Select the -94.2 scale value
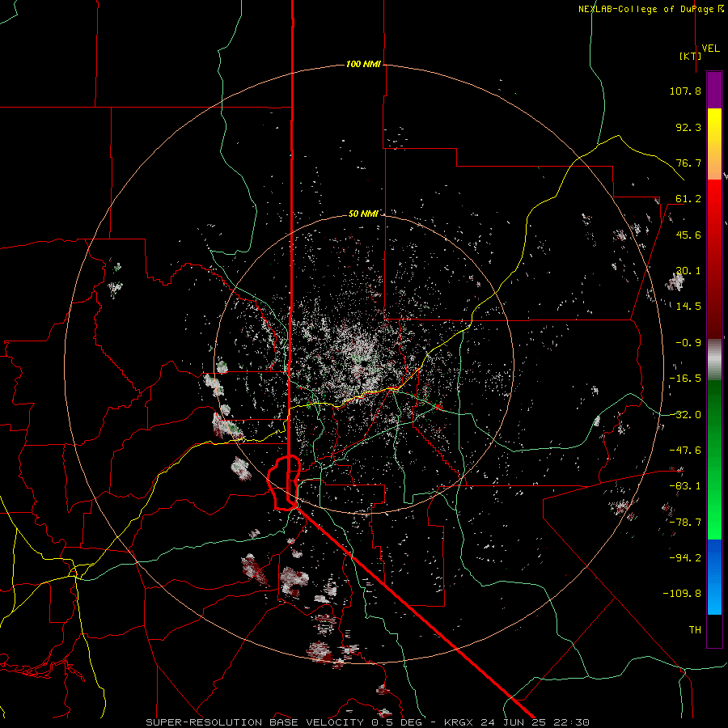The width and height of the screenshot is (728, 728). (x=685, y=557)
